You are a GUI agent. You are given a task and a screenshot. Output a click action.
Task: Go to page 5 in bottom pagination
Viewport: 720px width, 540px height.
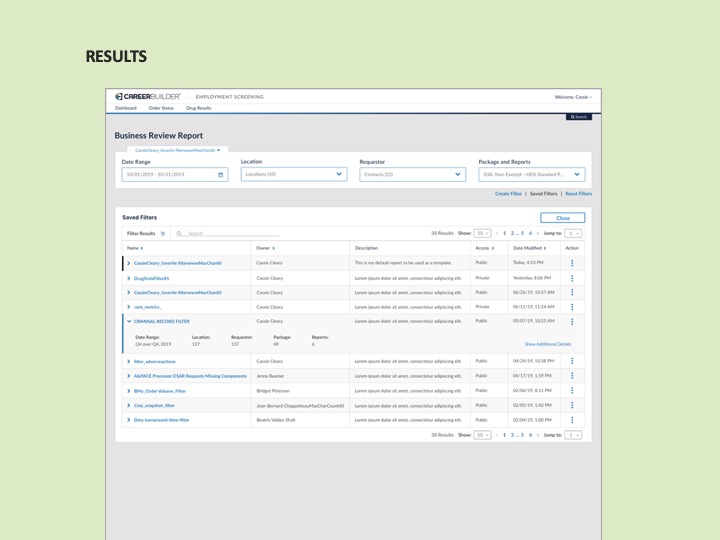pyautogui.click(x=522, y=435)
